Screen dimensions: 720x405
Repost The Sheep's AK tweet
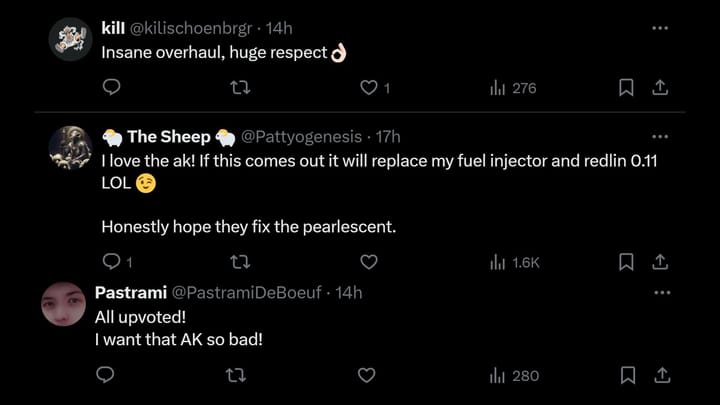tap(239, 262)
